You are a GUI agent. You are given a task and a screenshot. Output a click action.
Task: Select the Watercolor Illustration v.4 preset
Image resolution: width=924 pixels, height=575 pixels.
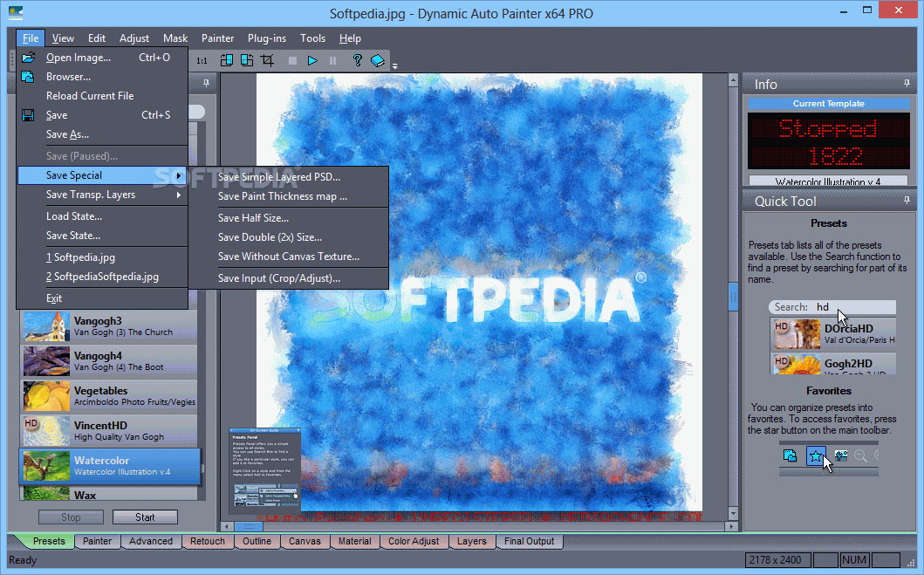[x=110, y=466]
